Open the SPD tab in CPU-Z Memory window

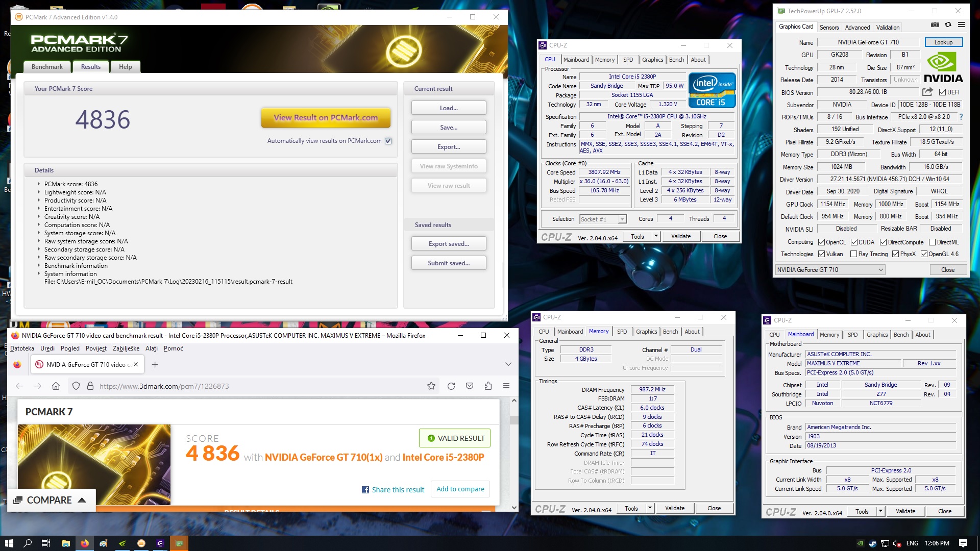[x=622, y=332]
